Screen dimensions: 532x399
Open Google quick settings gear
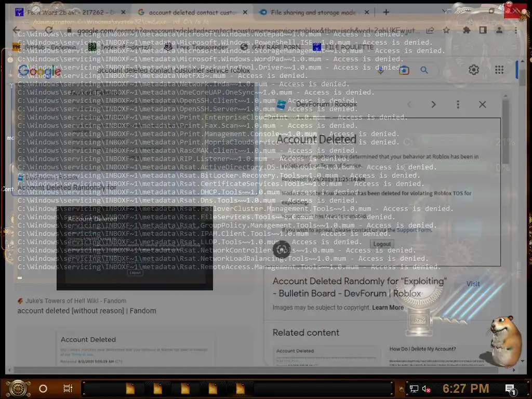pos(474,70)
